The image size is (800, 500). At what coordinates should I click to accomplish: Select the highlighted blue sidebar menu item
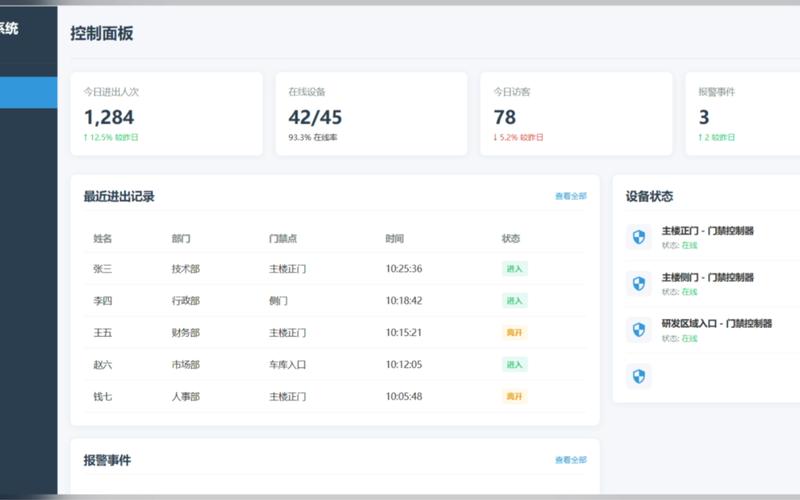[x=29, y=92]
